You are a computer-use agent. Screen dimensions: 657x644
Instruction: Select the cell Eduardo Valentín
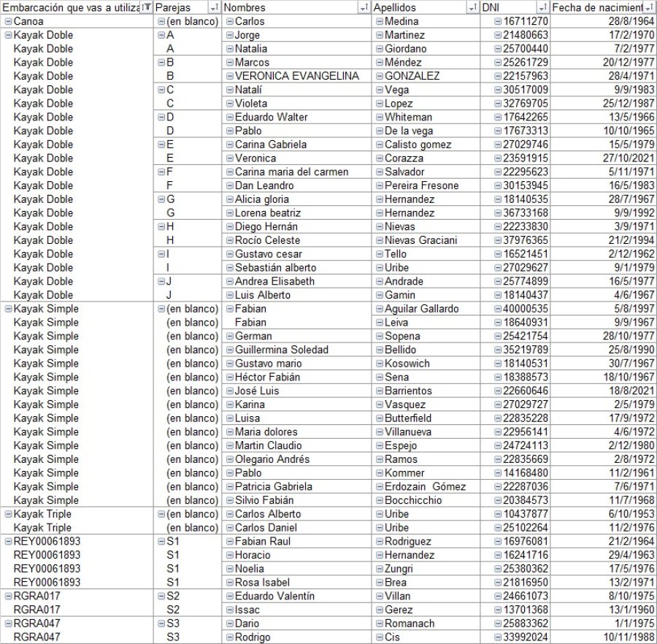296,597
